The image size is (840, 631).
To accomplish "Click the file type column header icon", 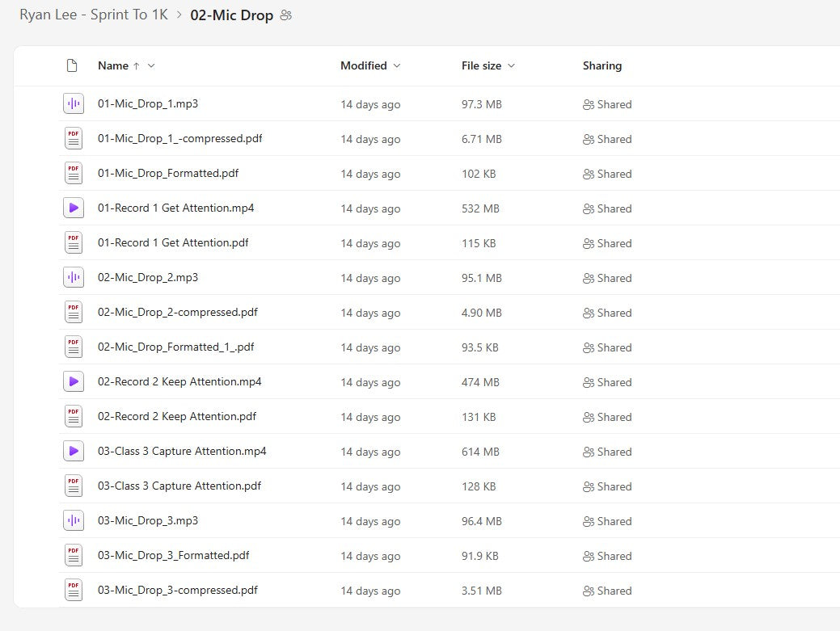I will pyautogui.click(x=72, y=66).
